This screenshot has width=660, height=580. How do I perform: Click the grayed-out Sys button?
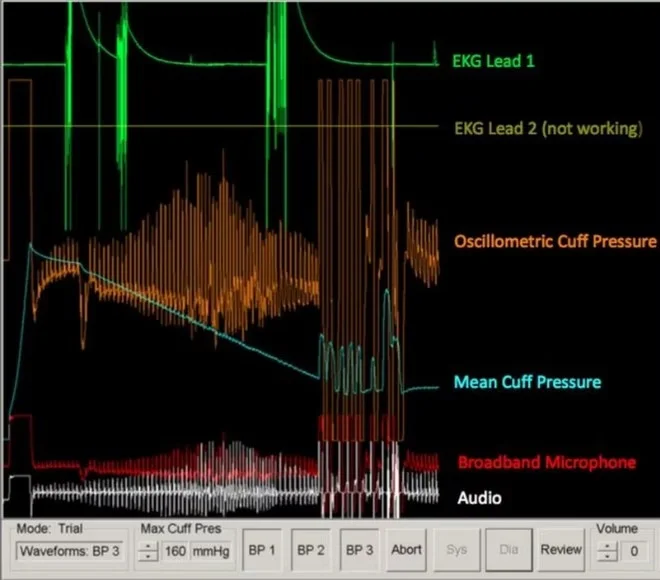coord(456,550)
